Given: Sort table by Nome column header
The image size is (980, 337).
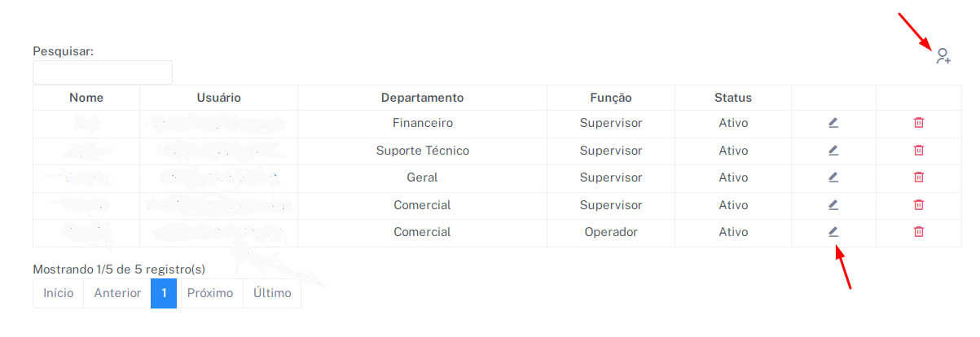Looking at the screenshot, I should (x=86, y=98).
